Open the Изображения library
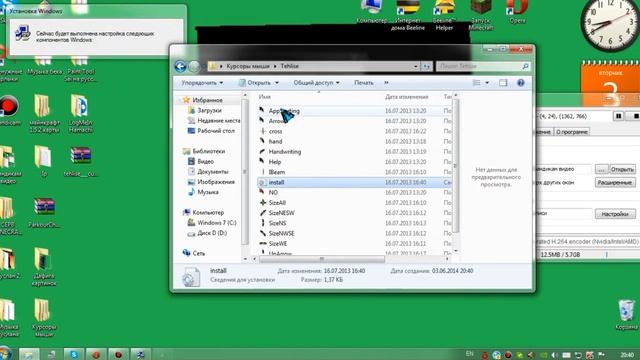Screen dimensions: 640x360 point(216,182)
